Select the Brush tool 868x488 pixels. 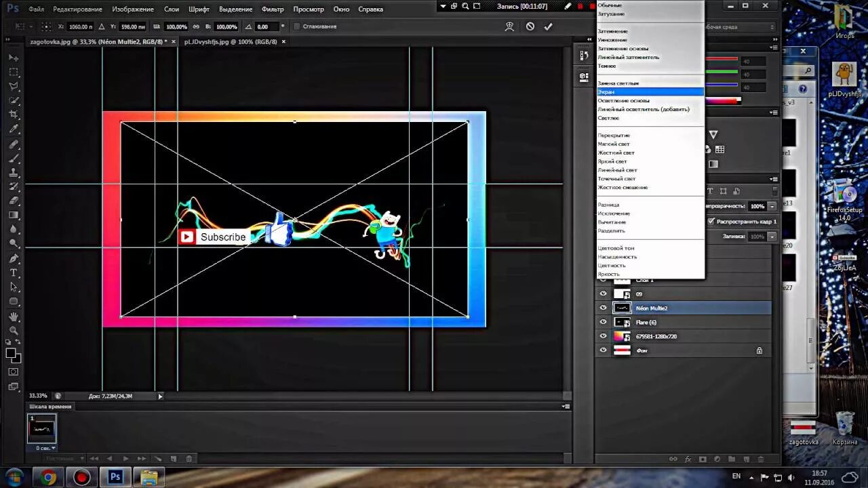tap(14, 159)
